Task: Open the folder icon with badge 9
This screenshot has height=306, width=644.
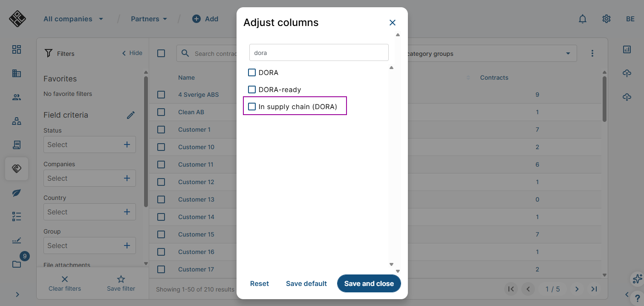Action: pyautogui.click(x=17, y=264)
